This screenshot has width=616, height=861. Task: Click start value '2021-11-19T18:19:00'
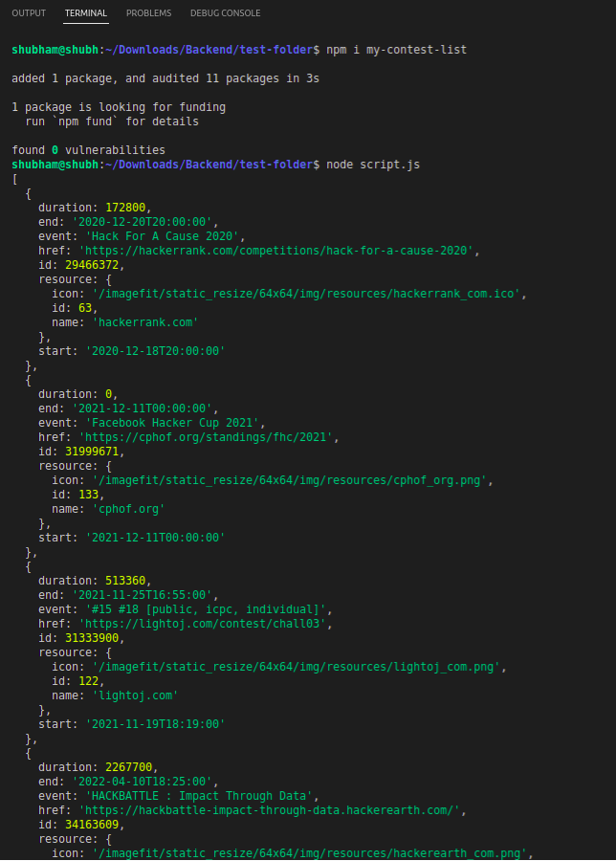tap(156, 724)
